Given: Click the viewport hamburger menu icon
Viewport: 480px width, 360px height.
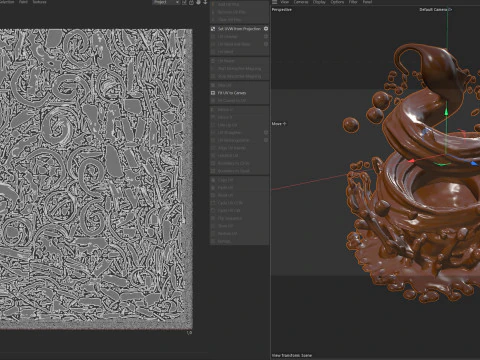Looking at the screenshot, I should pyautogui.click(x=275, y=2).
